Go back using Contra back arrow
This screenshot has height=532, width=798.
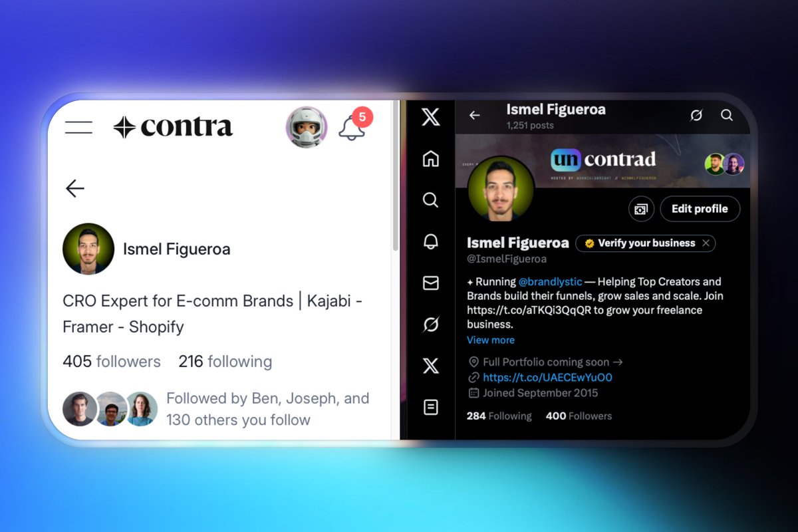click(75, 189)
